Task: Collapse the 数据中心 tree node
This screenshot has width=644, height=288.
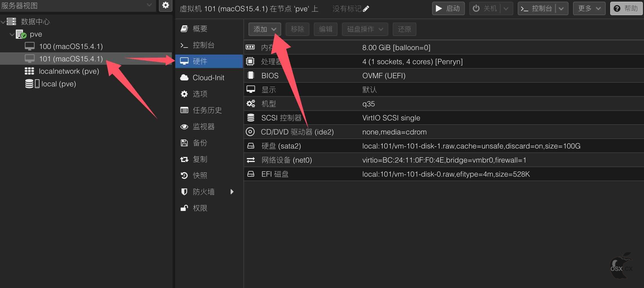Action: pyautogui.click(x=3, y=22)
